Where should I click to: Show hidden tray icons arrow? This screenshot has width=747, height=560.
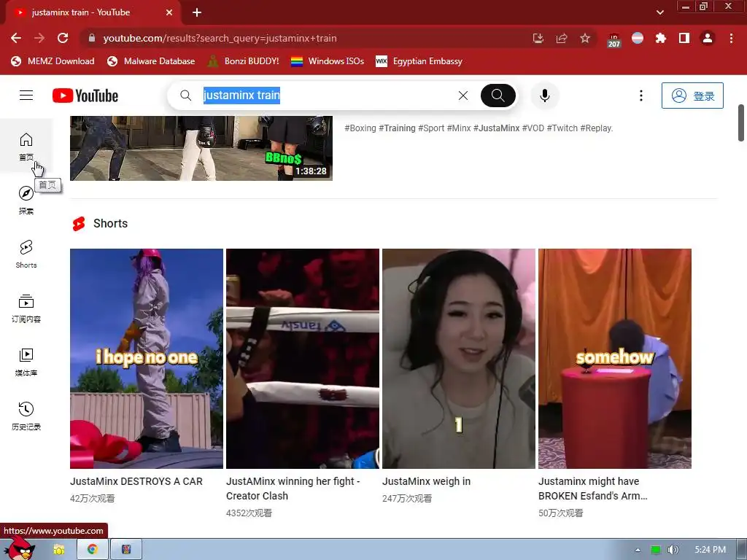pos(638,550)
